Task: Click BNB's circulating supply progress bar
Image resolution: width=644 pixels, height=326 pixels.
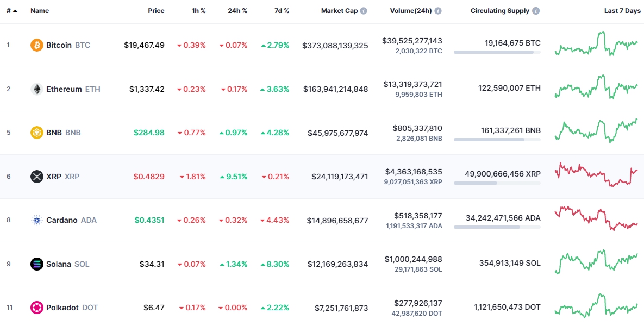Action: pos(497,140)
